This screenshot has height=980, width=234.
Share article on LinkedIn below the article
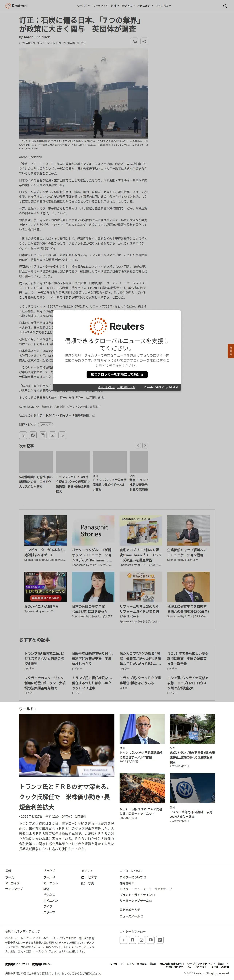(x=43, y=435)
